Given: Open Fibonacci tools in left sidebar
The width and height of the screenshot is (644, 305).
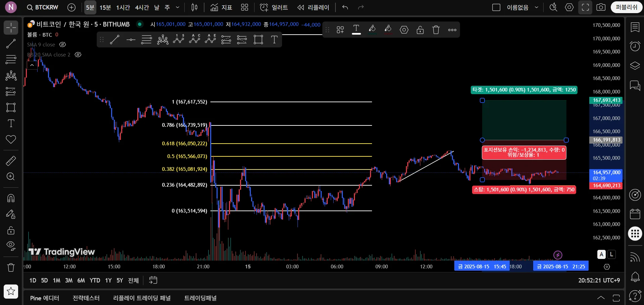Looking at the screenshot, I should click(x=11, y=60).
